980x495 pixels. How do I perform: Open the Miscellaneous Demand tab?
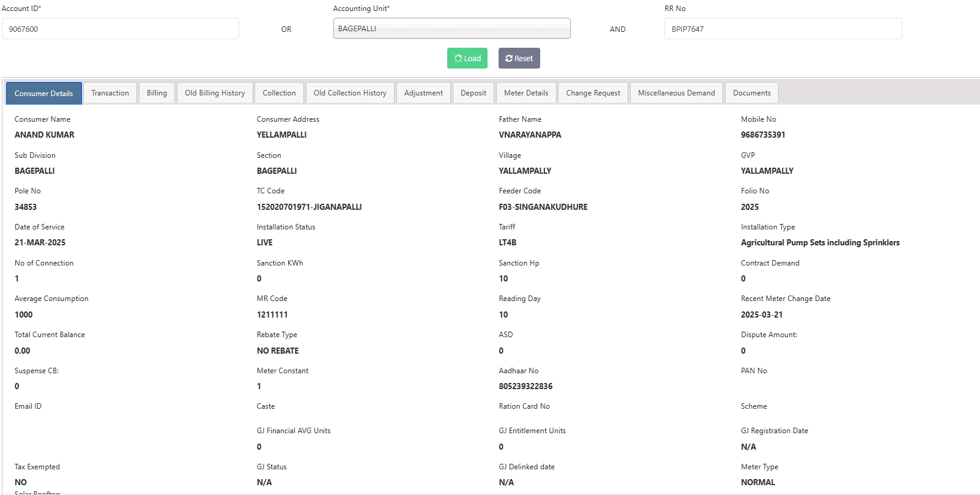tap(676, 93)
